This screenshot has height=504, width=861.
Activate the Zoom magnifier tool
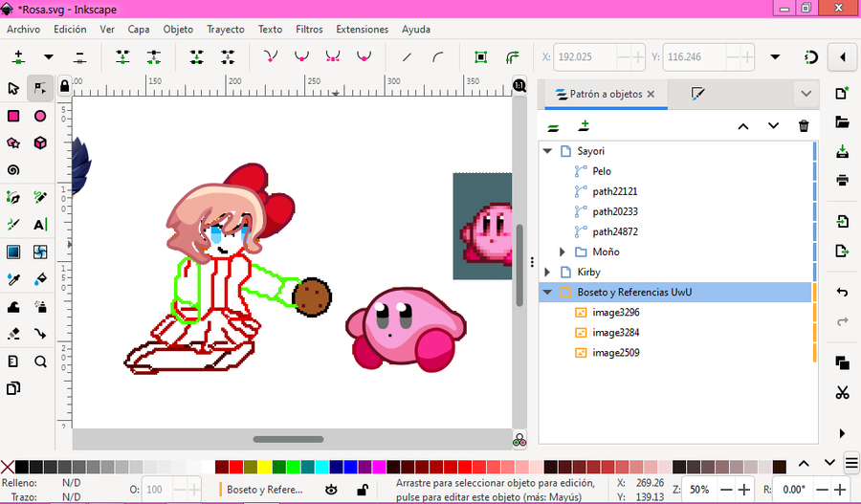(x=40, y=362)
